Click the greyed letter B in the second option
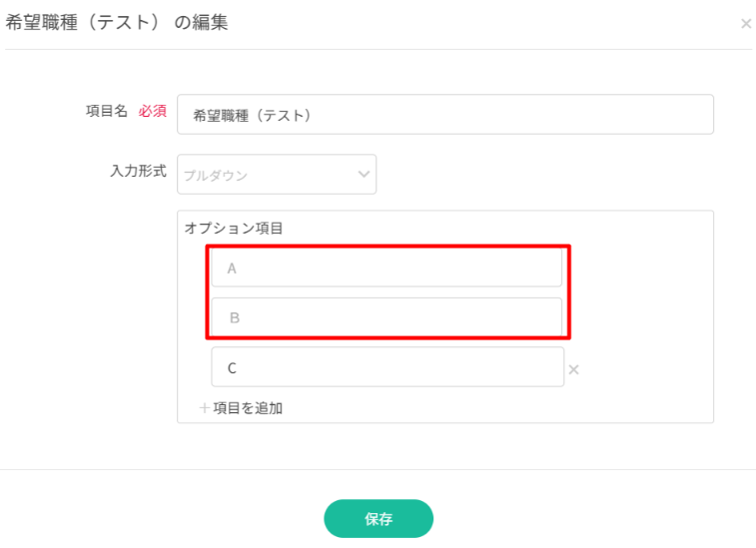 (x=235, y=318)
